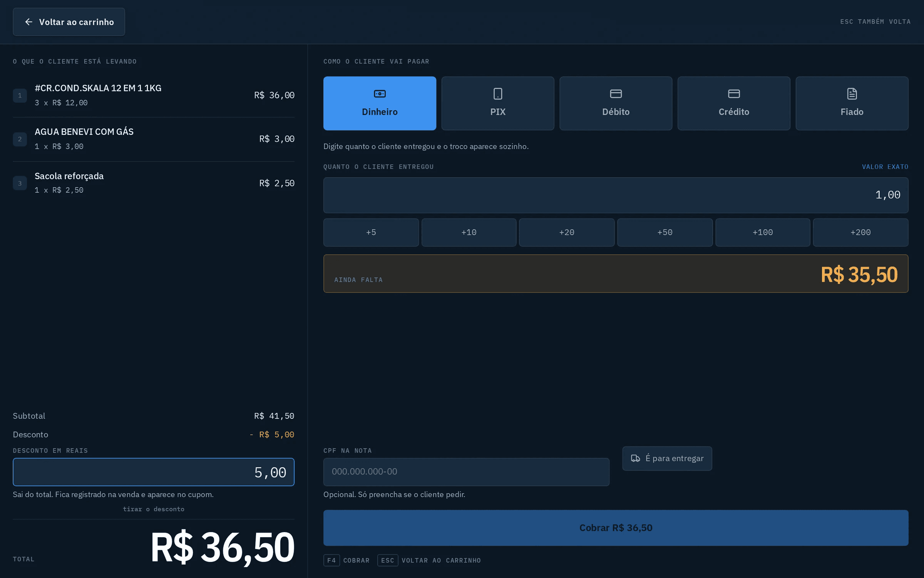Add +100 to the received amount
Screen dimensions: 924x578
coord(762,232)
